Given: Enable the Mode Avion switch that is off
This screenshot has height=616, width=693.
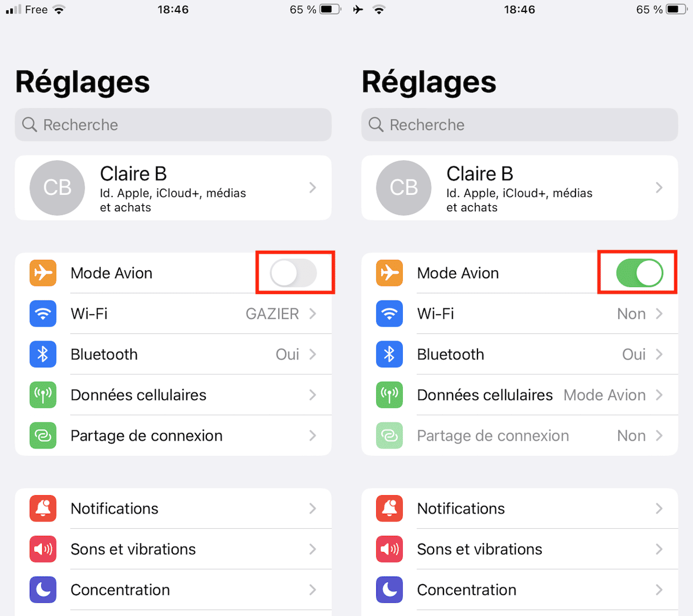Looking at the screenshot, I should (x=293, y=273).
